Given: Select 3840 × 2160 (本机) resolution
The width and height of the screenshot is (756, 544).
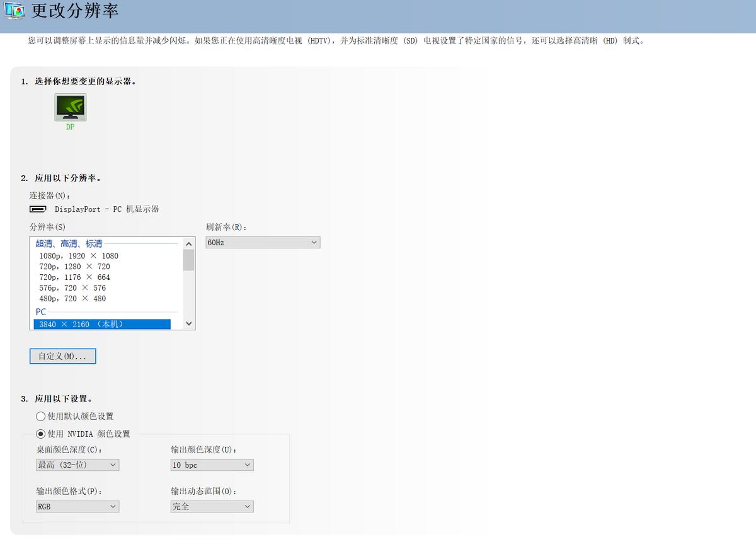Looking at the screenshot, I should (102, 324).
